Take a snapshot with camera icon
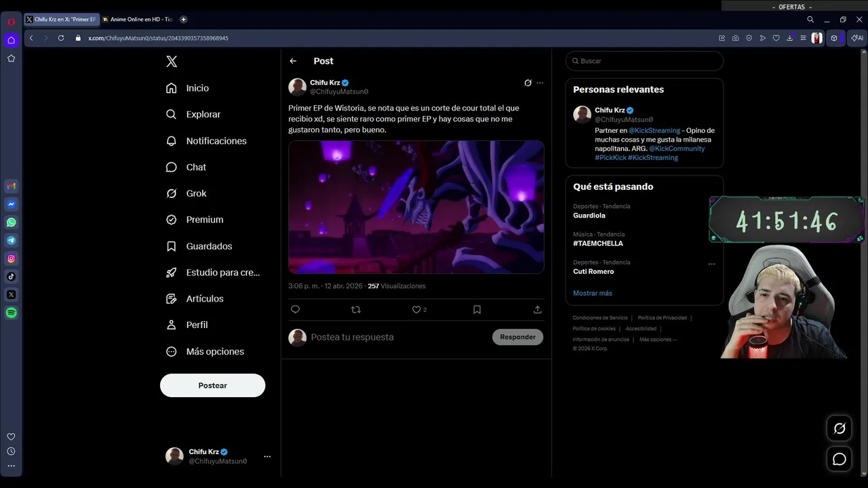 [x=735, y=38]
